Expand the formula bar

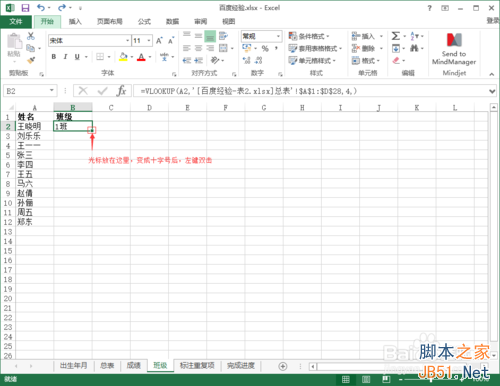(x=492, y=91)
